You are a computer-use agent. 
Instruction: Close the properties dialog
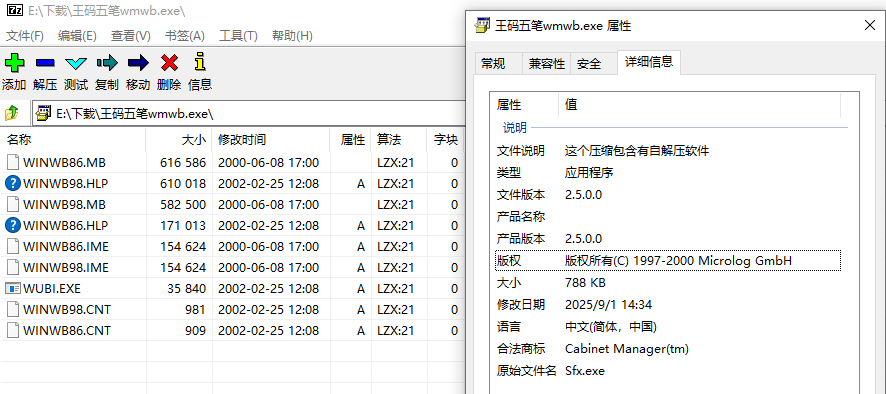click(x=870, y=25)
